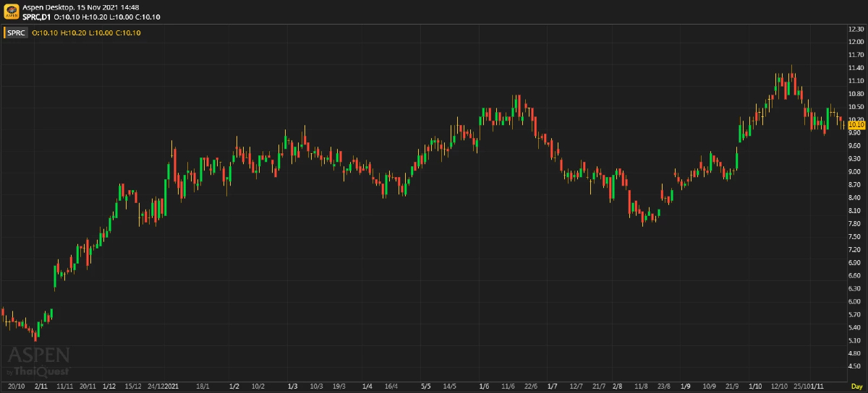The image size is (868, 393).
Task: Click the 23/8 date axis label
Action: [665, 387]
